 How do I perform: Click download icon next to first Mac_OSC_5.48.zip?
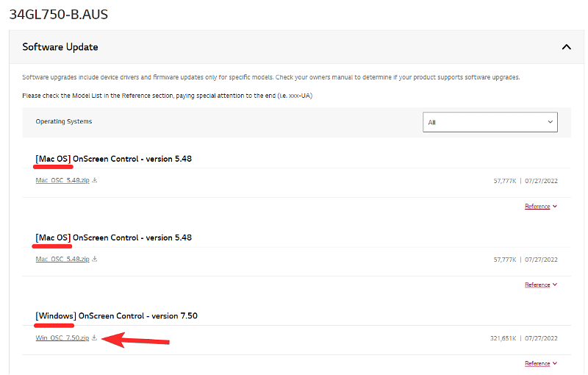(x=95, y=179)
